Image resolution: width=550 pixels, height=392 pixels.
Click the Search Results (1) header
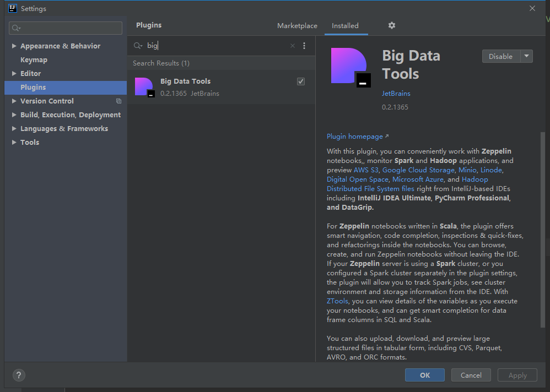(161, 63)
